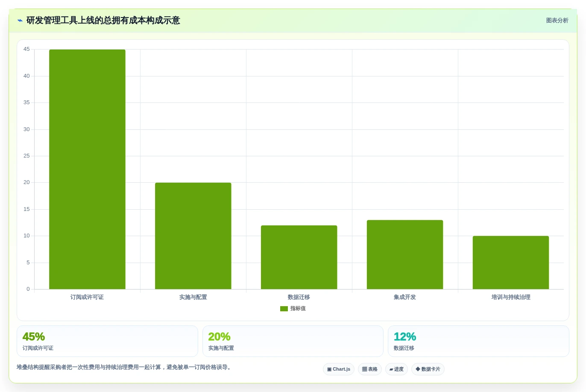
Task: Click the x-axis label 集成开发
Action: click(x=405, y=297)
